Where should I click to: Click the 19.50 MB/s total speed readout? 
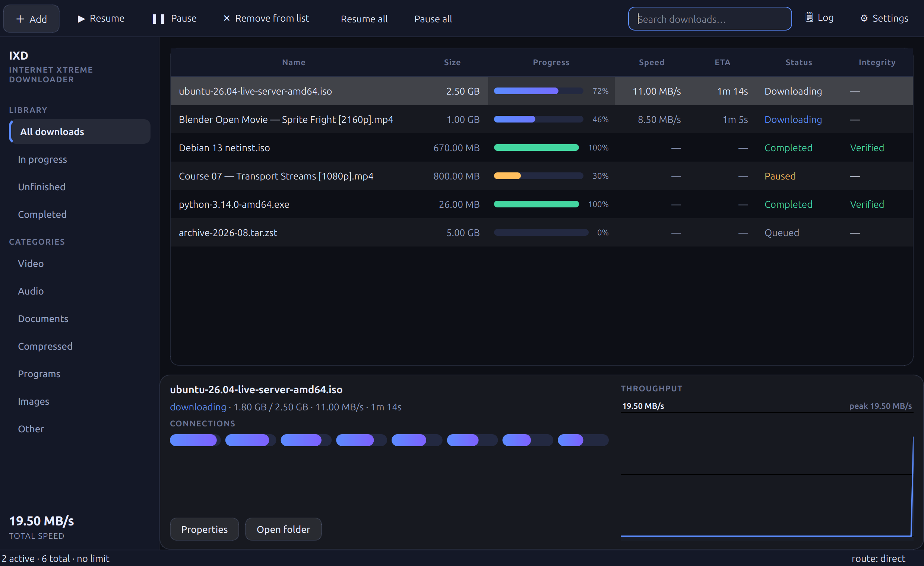click(42, 521)
